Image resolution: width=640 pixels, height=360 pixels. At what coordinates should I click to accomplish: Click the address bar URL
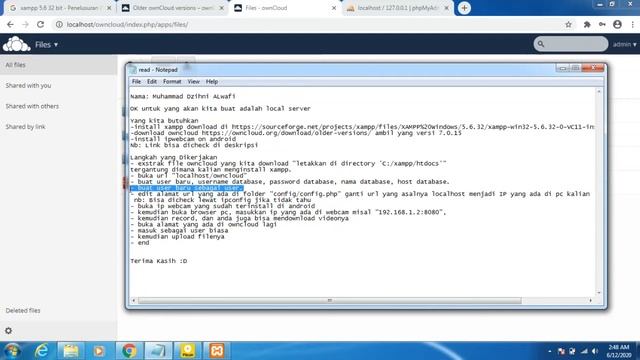click(127, 24)
